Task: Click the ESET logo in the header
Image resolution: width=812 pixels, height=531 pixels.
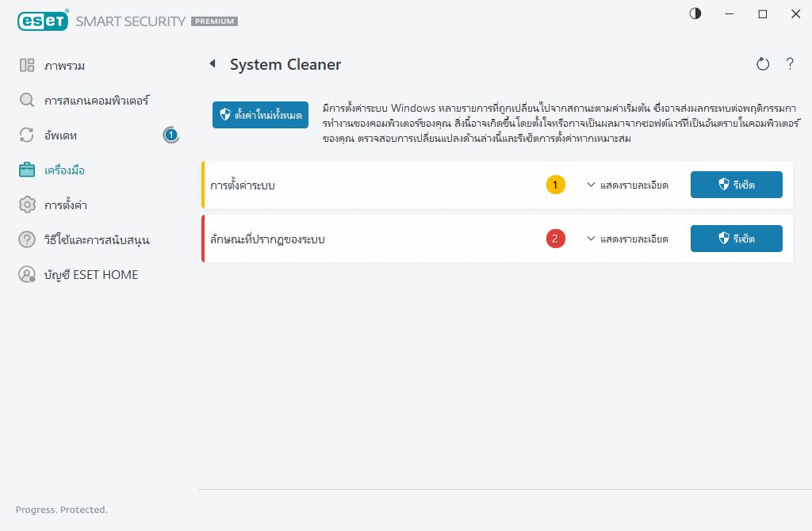Action: pos(43,21)
